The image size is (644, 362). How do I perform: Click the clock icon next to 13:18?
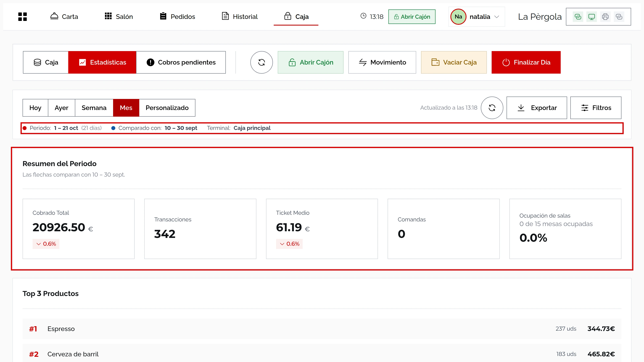[363, 16]
